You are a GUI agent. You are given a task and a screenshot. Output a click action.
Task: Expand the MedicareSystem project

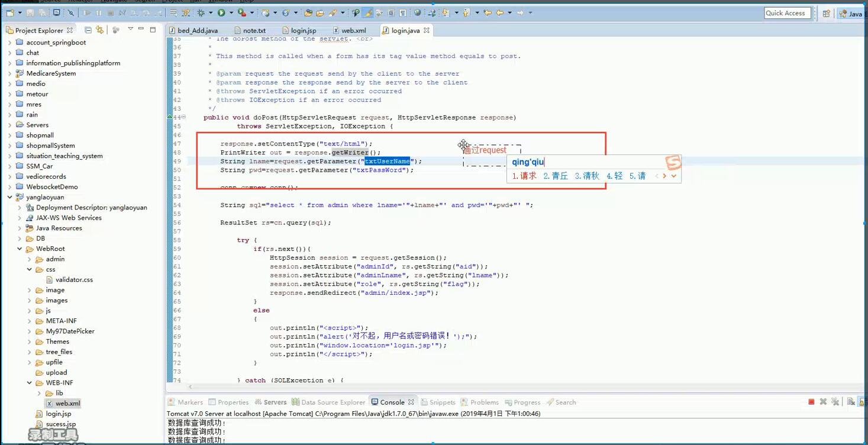pos(10,73)
